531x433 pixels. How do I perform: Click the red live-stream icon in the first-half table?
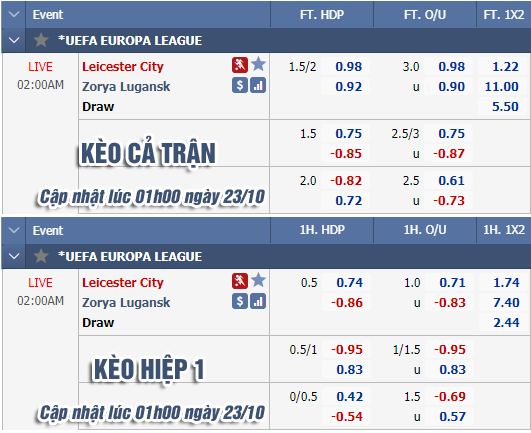click(240, 281)
